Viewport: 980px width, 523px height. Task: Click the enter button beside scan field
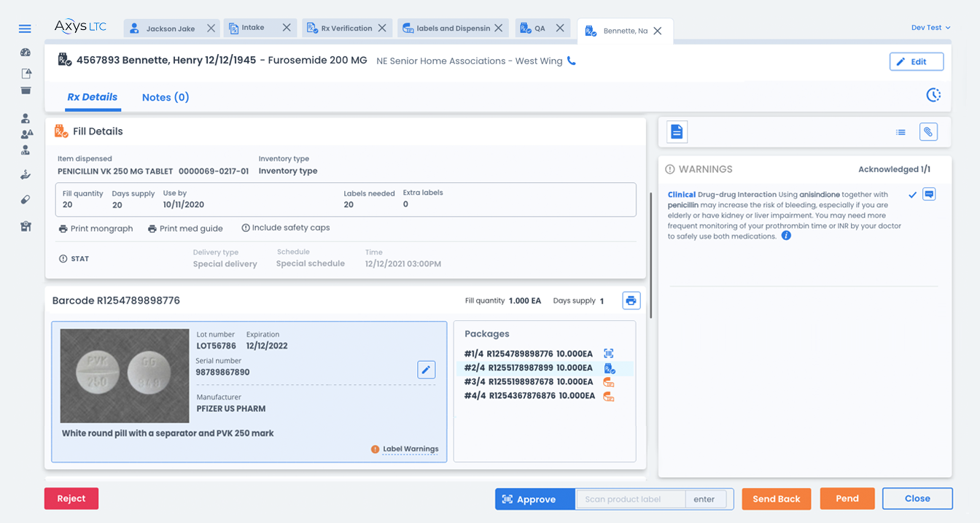pyautogui.click(x=704, y=500)
